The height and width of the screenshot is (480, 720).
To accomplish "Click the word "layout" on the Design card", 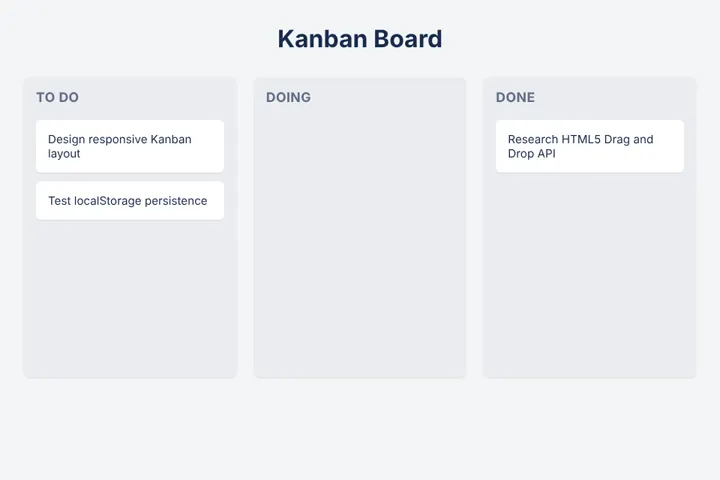I will coord(64,154).
